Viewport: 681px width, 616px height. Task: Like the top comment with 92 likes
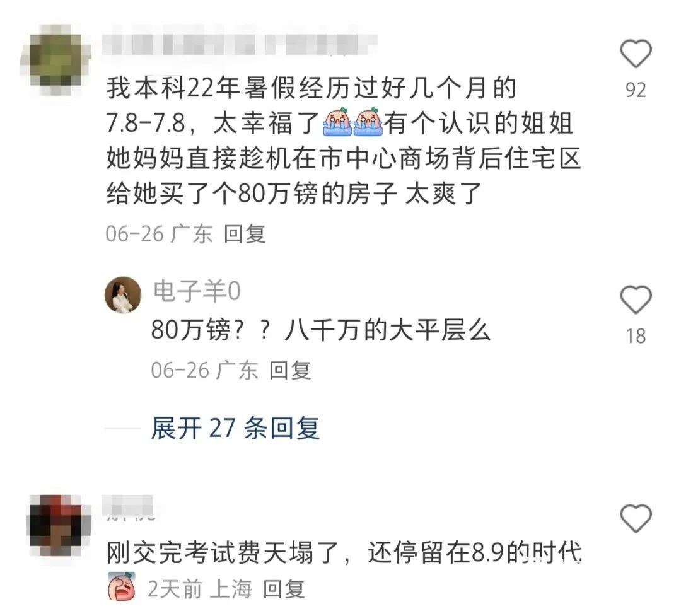pyautogui.click(x=636, y=54)
